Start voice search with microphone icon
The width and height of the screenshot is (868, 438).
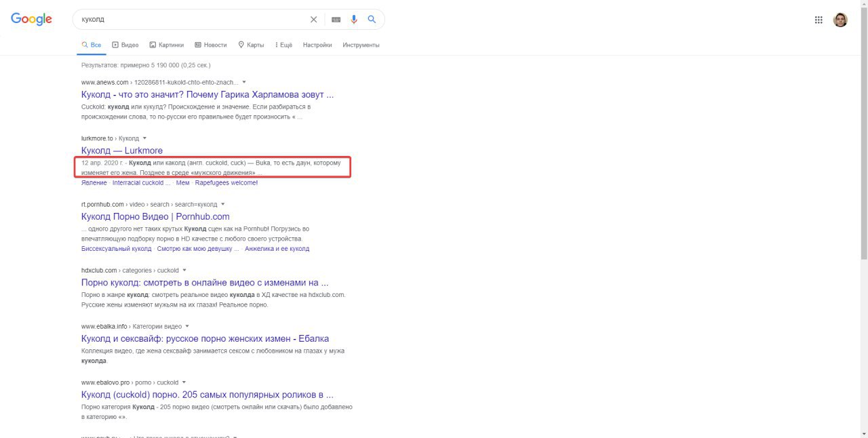[354, 20]
